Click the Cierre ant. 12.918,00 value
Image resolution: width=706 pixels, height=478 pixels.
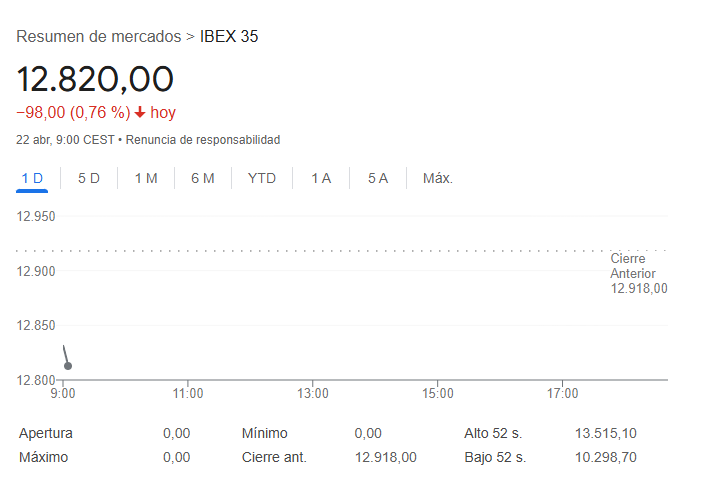pos(386,457)
